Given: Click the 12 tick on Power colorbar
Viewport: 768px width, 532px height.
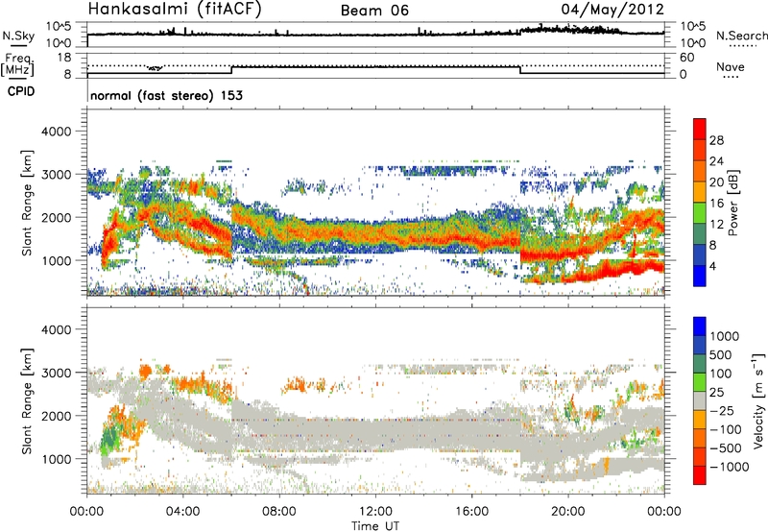Looking at the screenshot, I should pos(716,225).
